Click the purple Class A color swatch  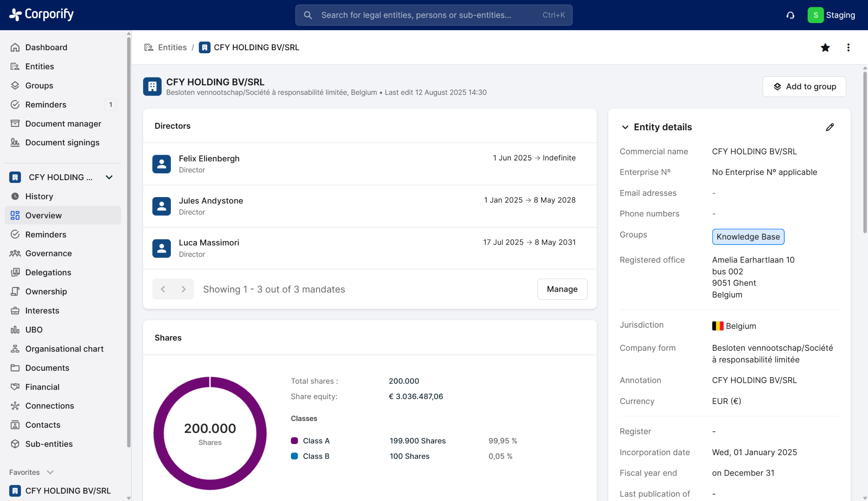(294, 440)
